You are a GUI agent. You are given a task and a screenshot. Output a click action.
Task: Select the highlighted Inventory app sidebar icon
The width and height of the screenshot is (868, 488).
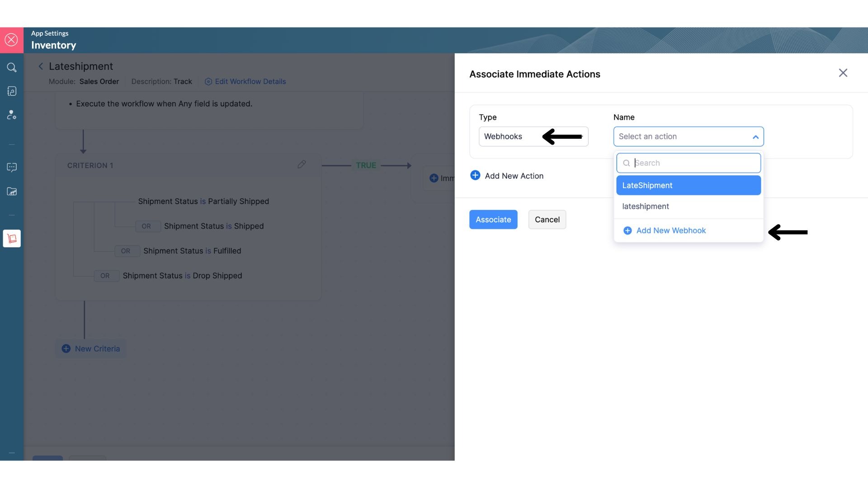pos(12,238)
